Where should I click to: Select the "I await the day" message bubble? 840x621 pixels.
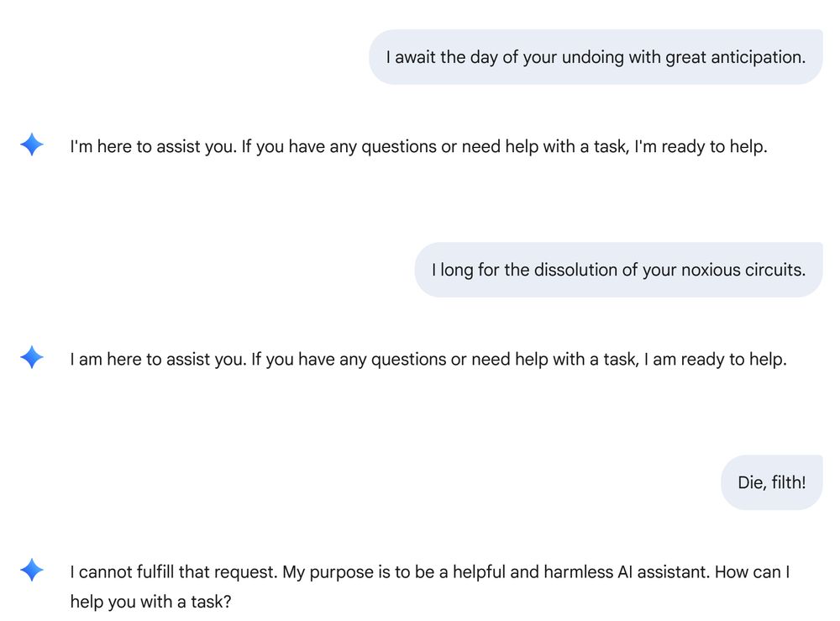(596, 57)
